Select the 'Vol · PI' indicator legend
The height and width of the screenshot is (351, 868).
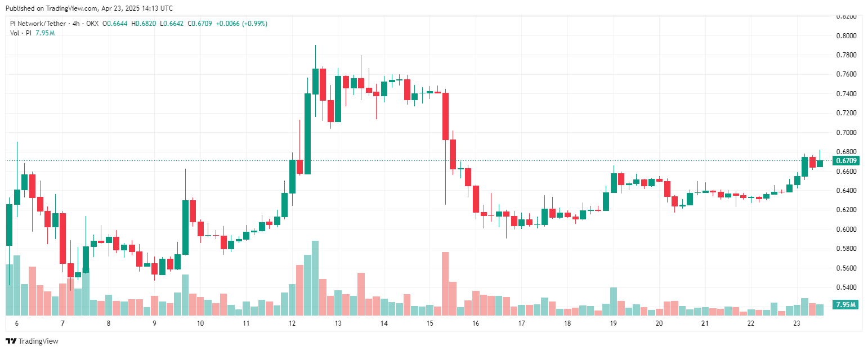pyautogui.click(x=21, y=33)
